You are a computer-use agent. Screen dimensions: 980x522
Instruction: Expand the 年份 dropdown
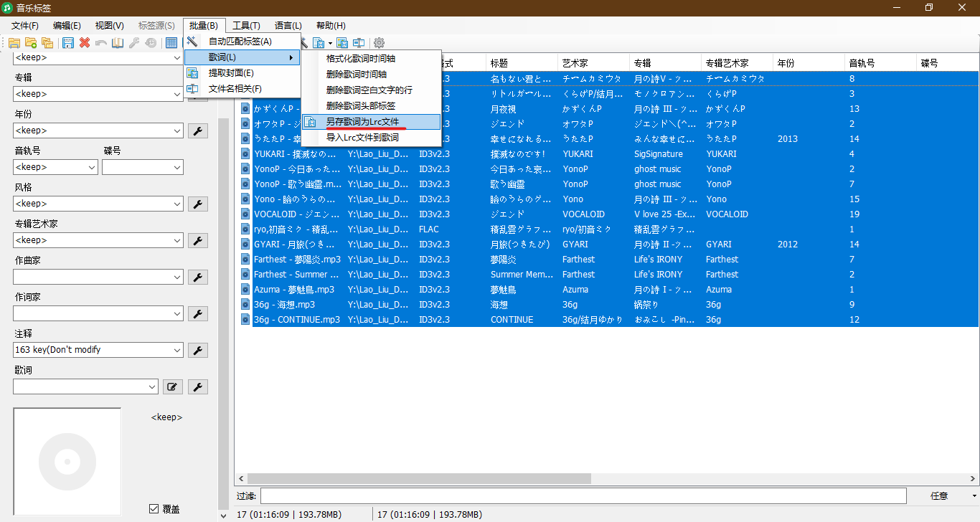[x=177, y=130]
